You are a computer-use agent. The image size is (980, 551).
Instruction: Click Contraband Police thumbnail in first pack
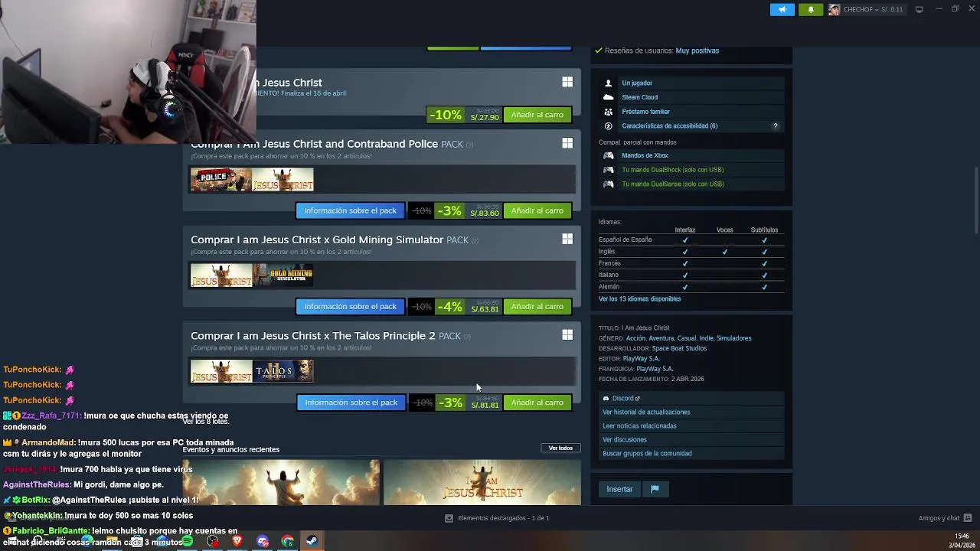pos(221,180)
